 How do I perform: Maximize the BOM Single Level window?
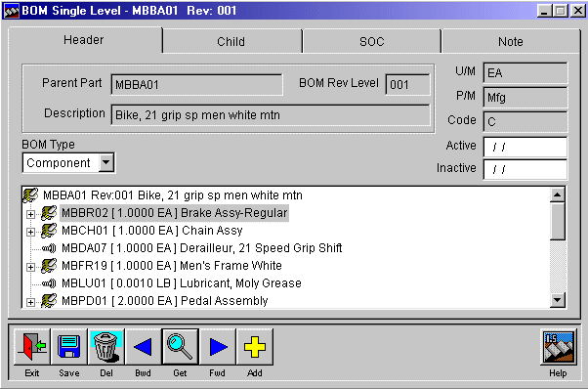560,11
